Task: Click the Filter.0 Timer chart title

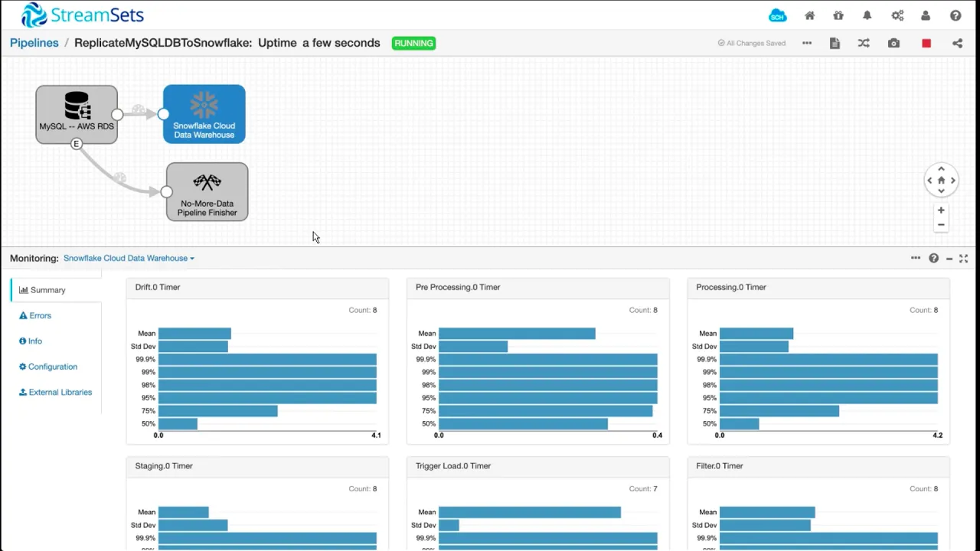Action: [720, 466]
